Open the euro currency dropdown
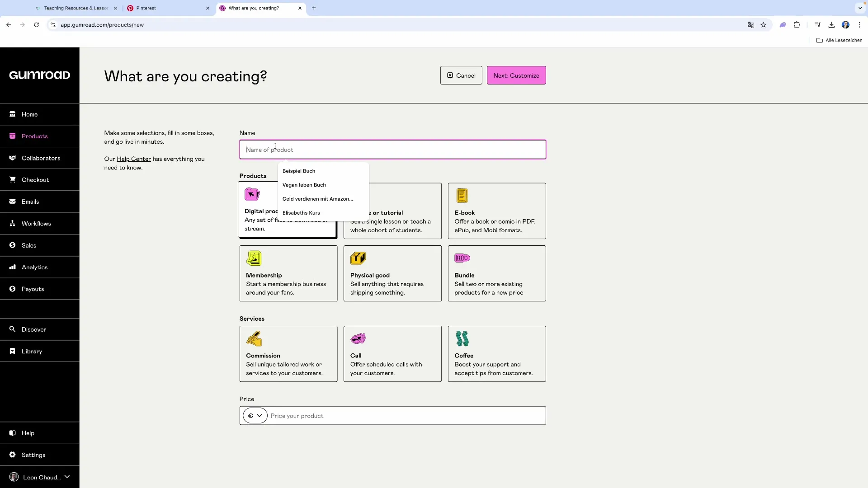The width and height of the screenshot is (868, 488). [255, 416]
